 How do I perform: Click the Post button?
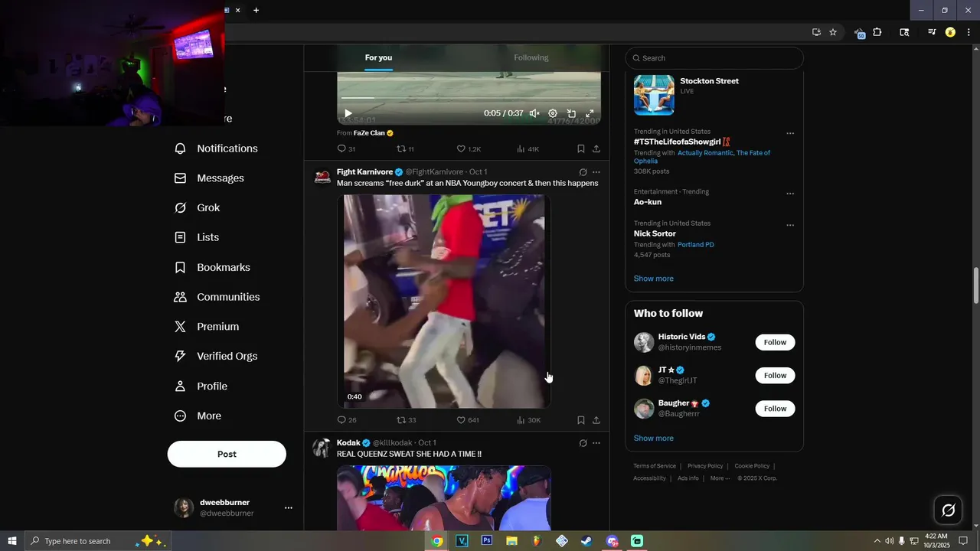coord(227,454)
